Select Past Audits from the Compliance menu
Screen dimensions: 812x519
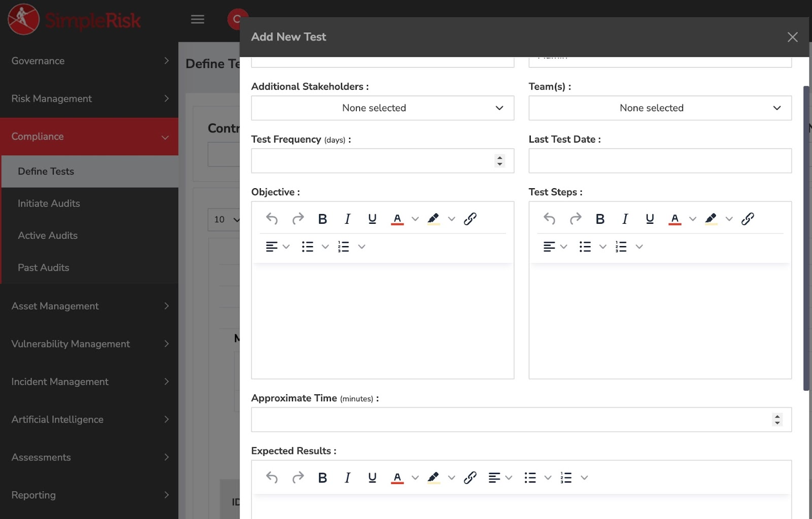(43, 267)
